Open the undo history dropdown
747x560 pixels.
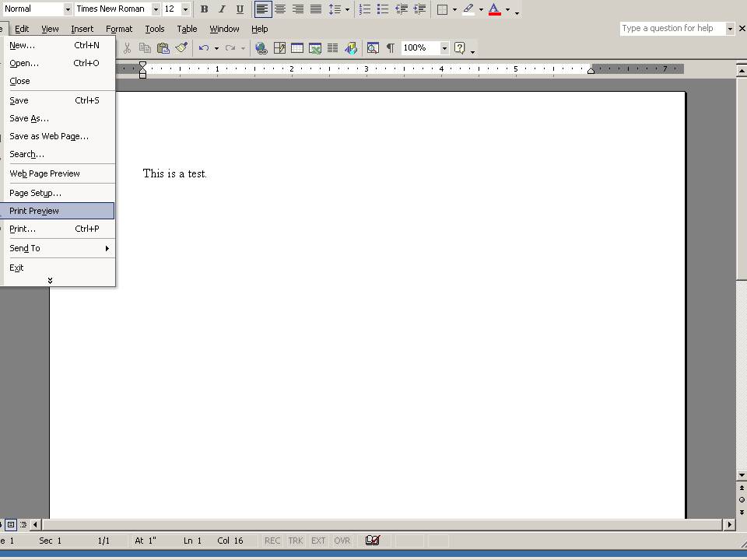coord(216,48)
